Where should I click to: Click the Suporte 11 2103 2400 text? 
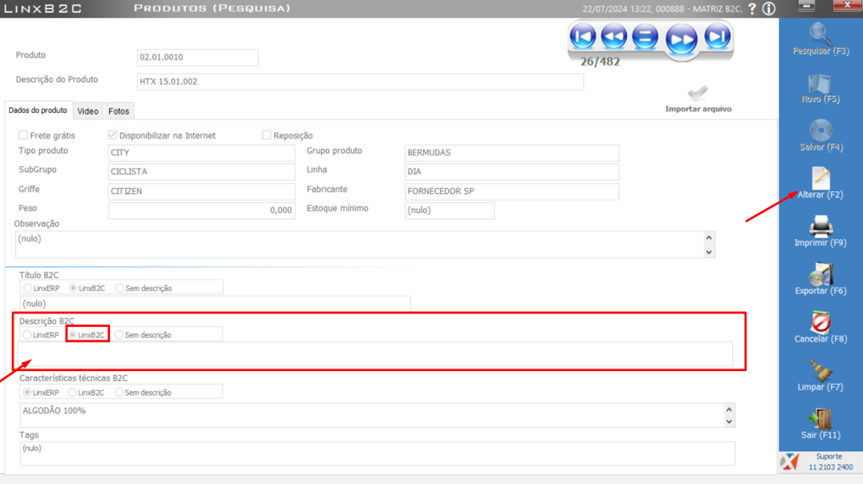tap(830, 462)
